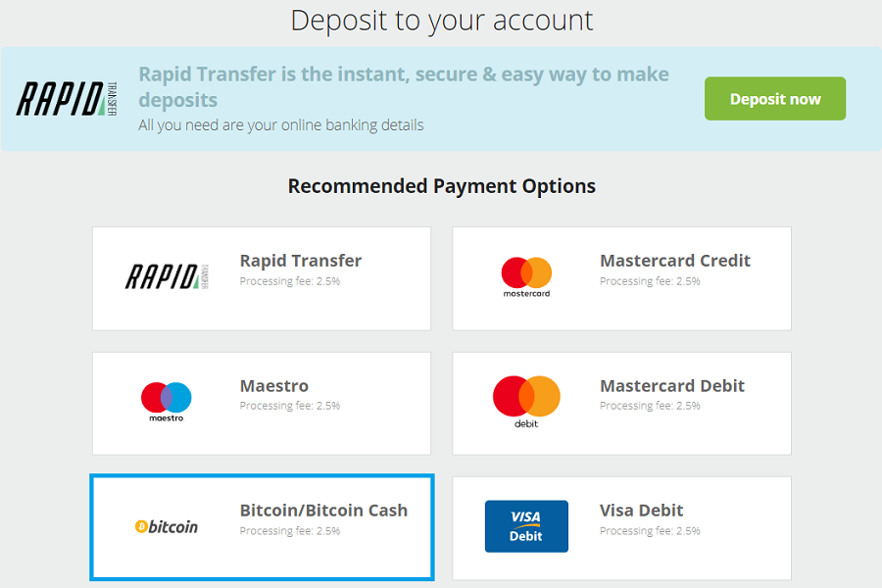Choose the Mastercard Credit option title
This screenshot has height=588, width=882.
coord(675,261)
